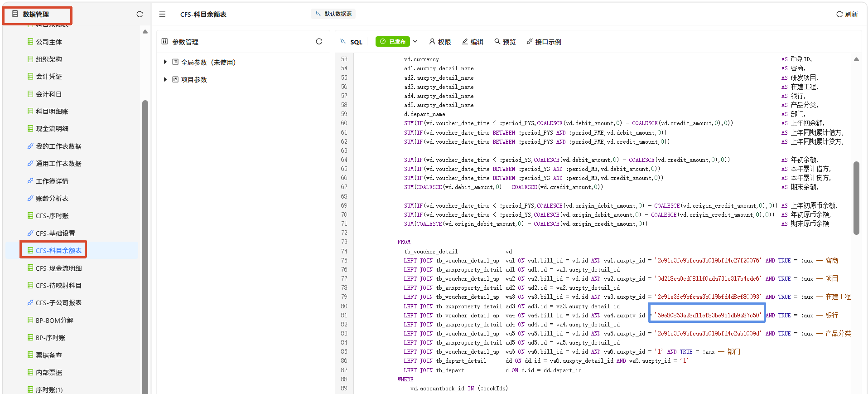The width and height of the screenshot is (868, 394).
Task: Expand the 全局参数 (未使用) node
Action: tap(165, 62)
